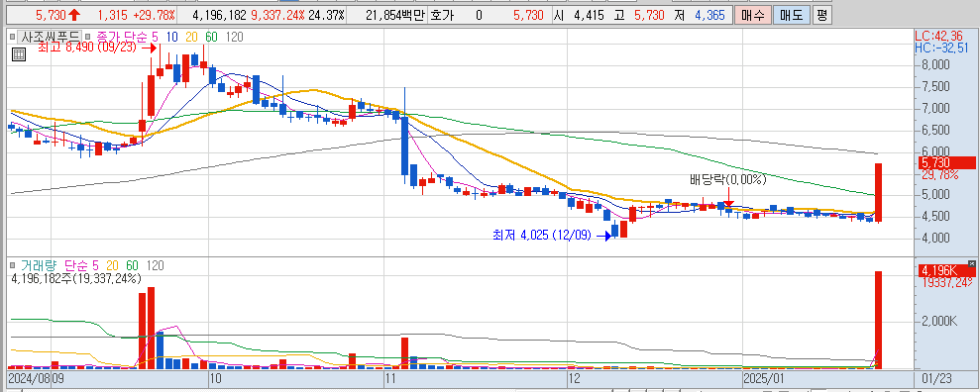The height and width of the screenshot is (392, 980).
Task: Toggle the square marker before 거래량
Action: (x=13, y=265)
